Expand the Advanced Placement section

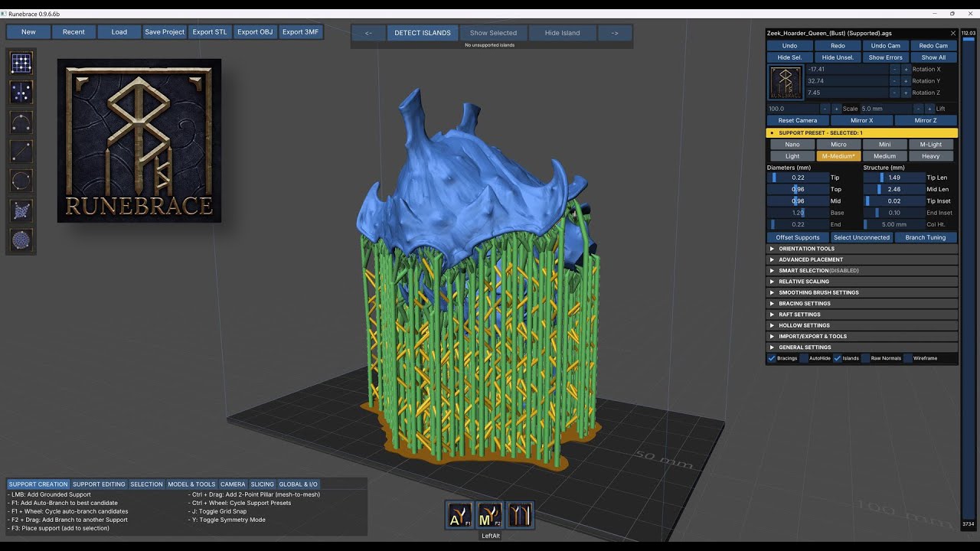pos(862,259)
